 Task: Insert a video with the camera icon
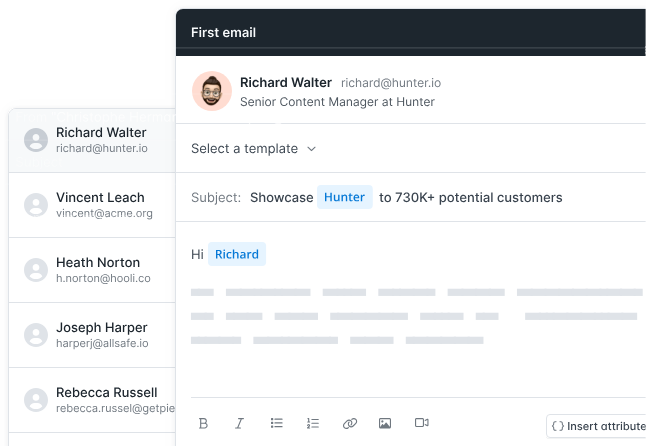pos(421,423)
